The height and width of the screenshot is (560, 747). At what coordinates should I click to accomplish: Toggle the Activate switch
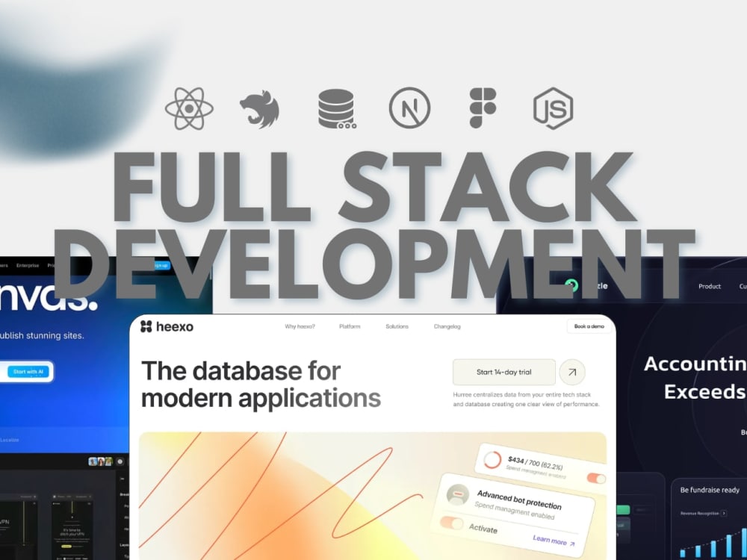coord(451,523)
